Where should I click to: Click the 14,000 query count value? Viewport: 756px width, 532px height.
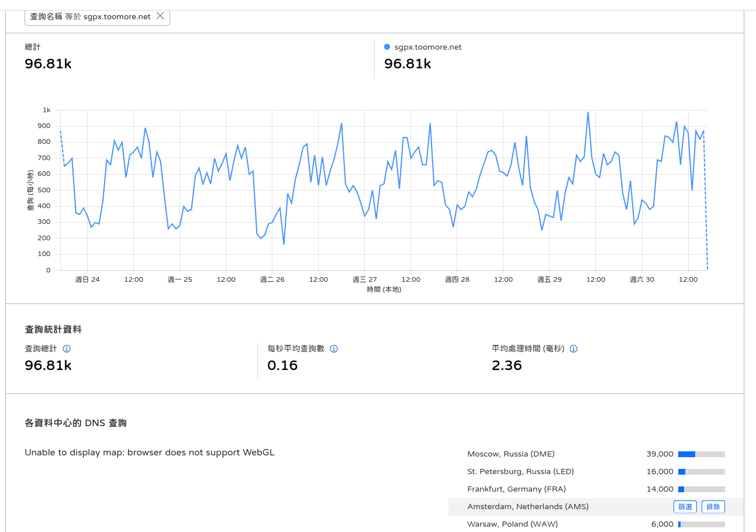[660, 489]
